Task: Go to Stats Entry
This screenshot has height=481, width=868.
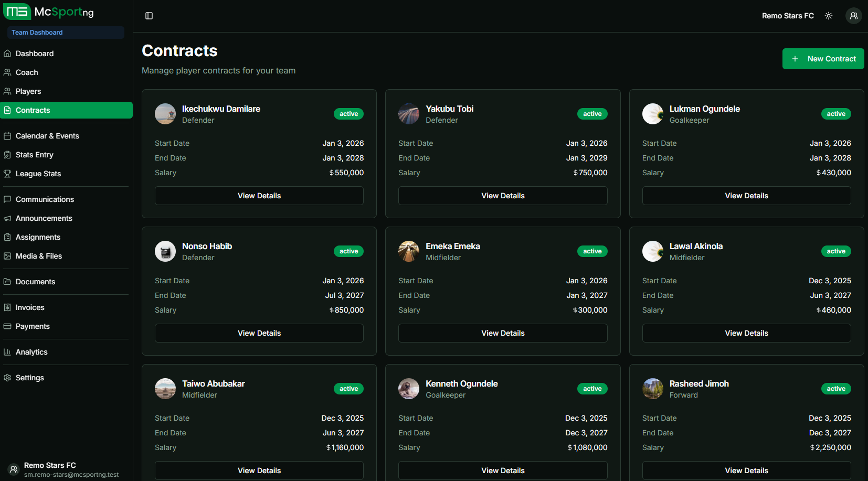Action: (x=35, y=154)
